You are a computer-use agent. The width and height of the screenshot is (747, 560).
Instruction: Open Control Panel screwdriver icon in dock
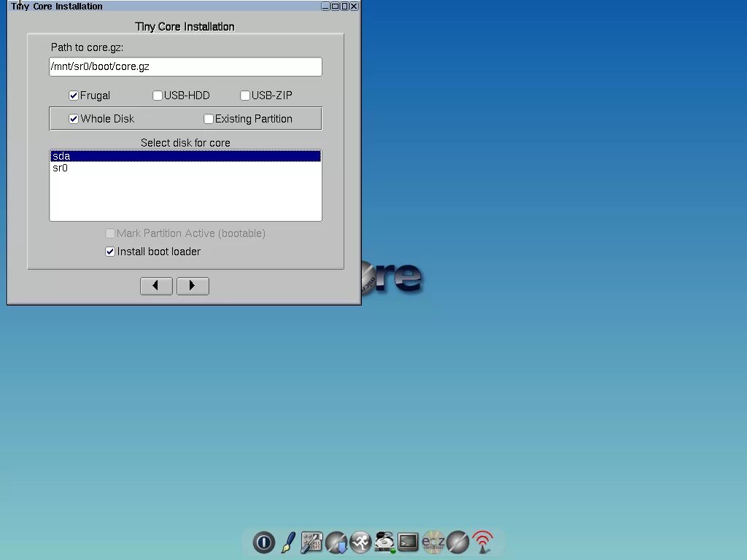[x=311, y=542]
